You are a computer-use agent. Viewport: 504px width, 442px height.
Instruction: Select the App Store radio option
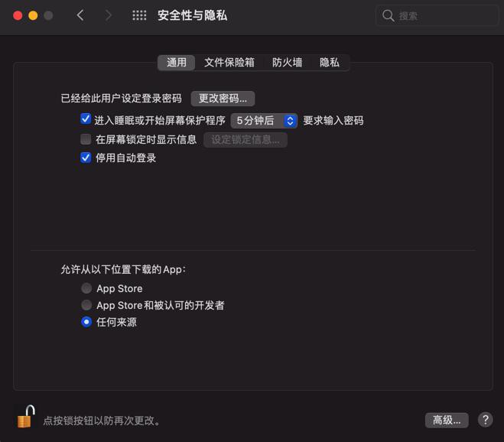click(x=86, y=288)
